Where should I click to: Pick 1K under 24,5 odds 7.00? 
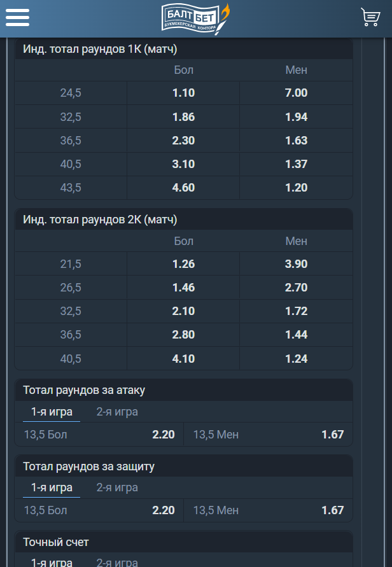pyautogui.click(x=296, y=93)
